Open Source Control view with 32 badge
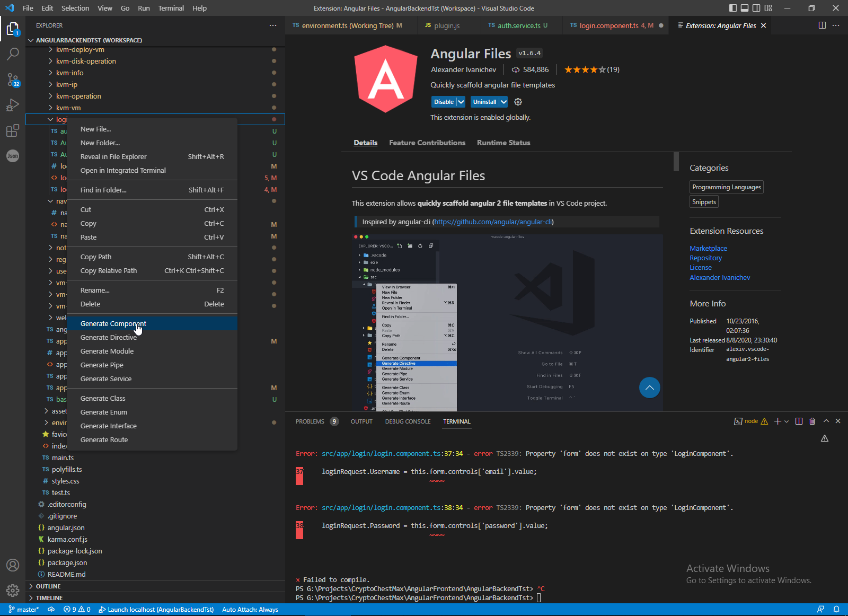 (13, 80)
